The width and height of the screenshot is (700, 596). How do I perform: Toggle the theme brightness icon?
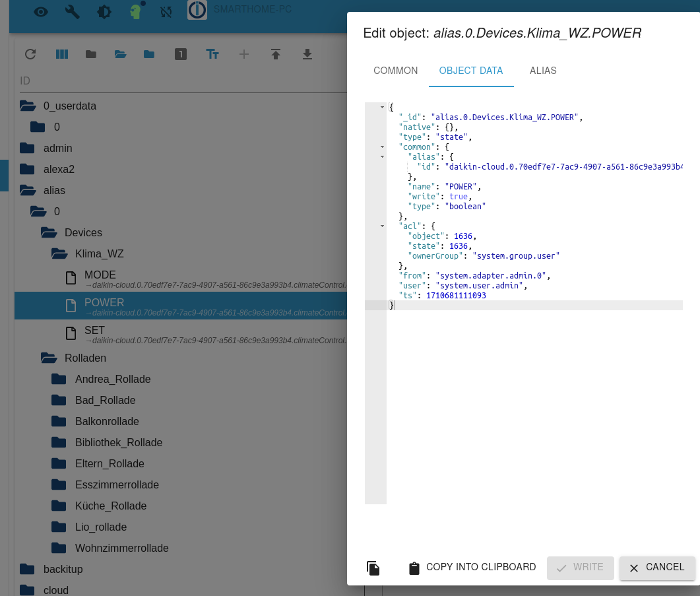104,12
